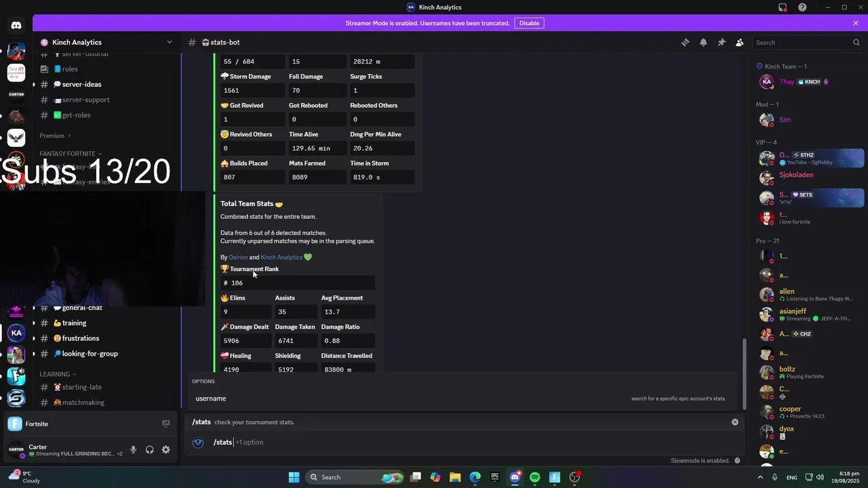Open the Kinch Analytics link in embed

281,258
